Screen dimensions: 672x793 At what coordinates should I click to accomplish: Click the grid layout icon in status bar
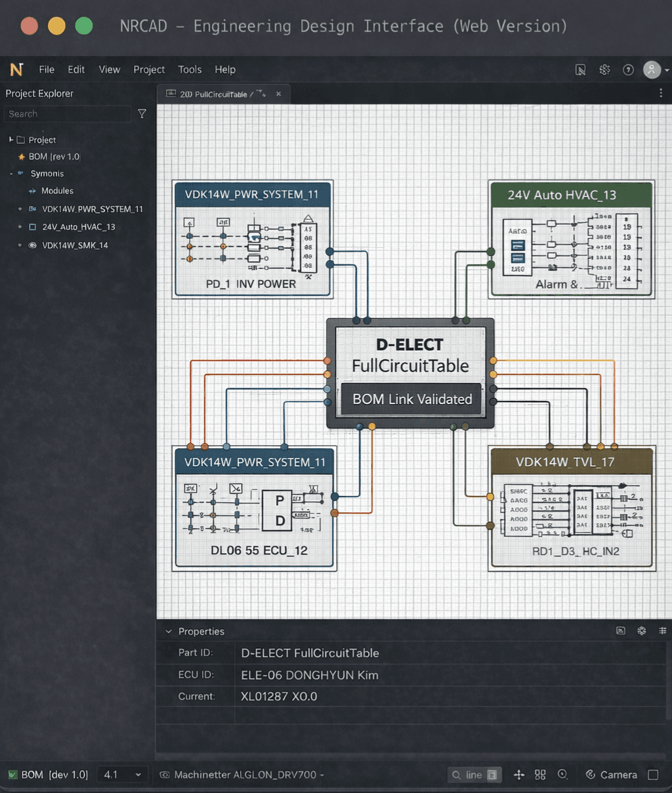(x=540, y=775)
